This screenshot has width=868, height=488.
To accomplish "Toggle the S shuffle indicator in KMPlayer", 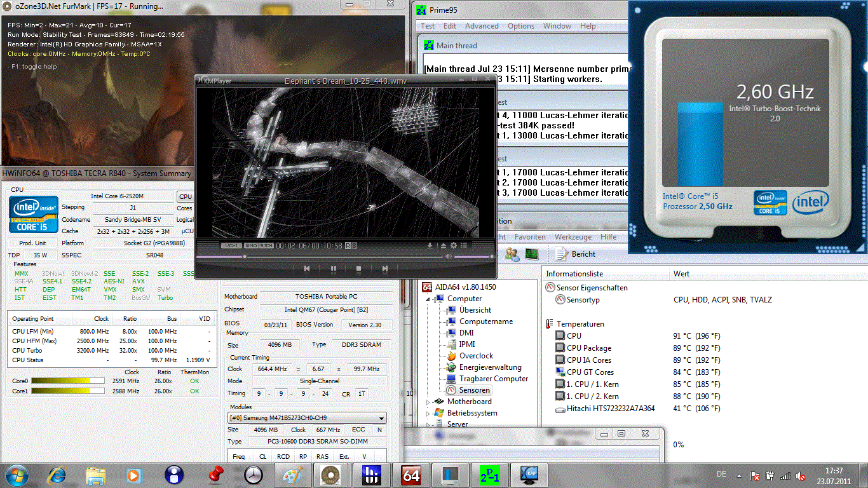I will pyautogui.click(x=355, y=245).
